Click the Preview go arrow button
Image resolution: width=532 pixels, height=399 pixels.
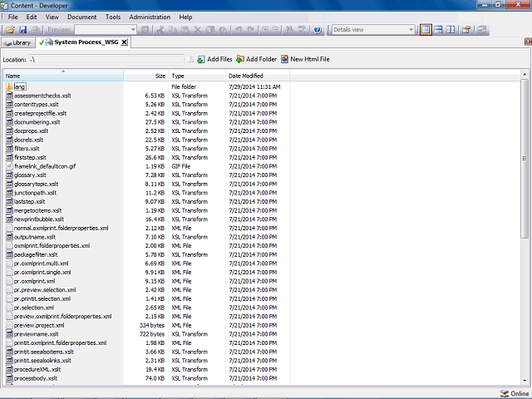(145, 30)
